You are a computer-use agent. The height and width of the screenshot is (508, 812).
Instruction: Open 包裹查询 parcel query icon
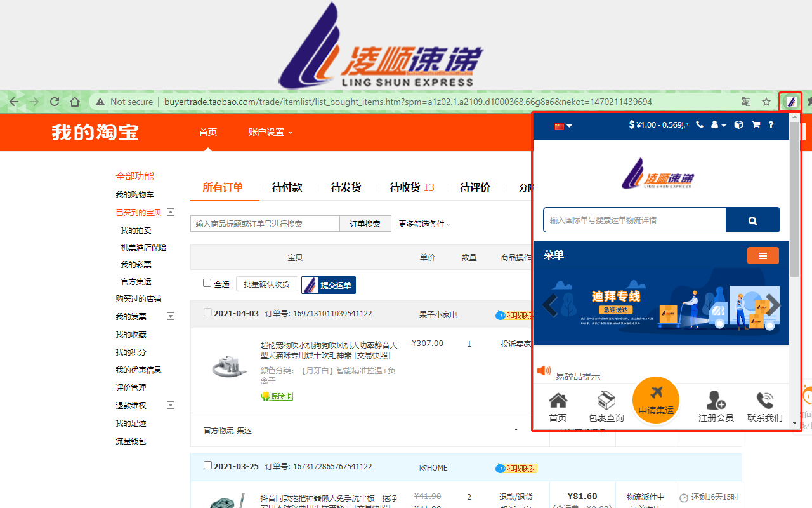606,407
